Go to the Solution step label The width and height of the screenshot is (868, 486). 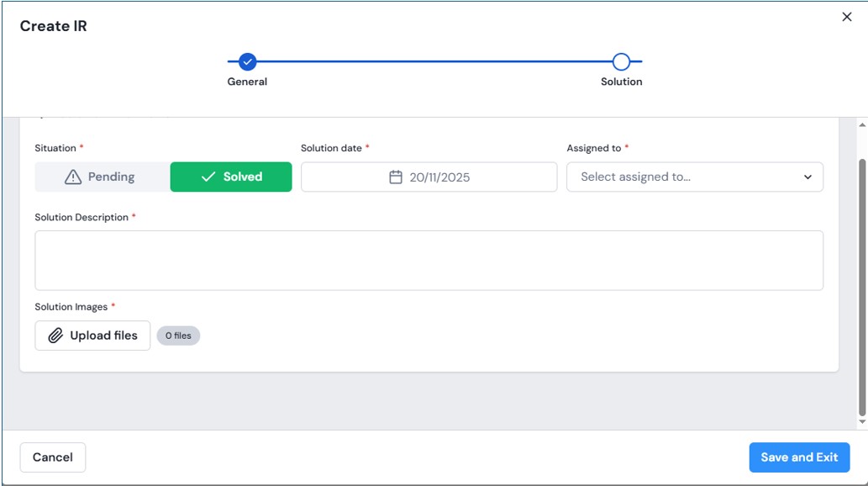click(621, 82)
